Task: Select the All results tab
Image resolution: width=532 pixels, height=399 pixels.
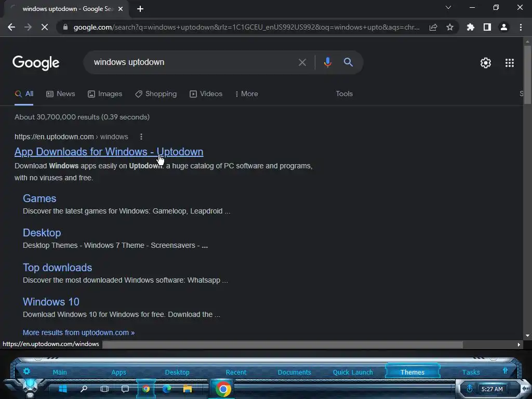Action: click(x=24, y=94)
